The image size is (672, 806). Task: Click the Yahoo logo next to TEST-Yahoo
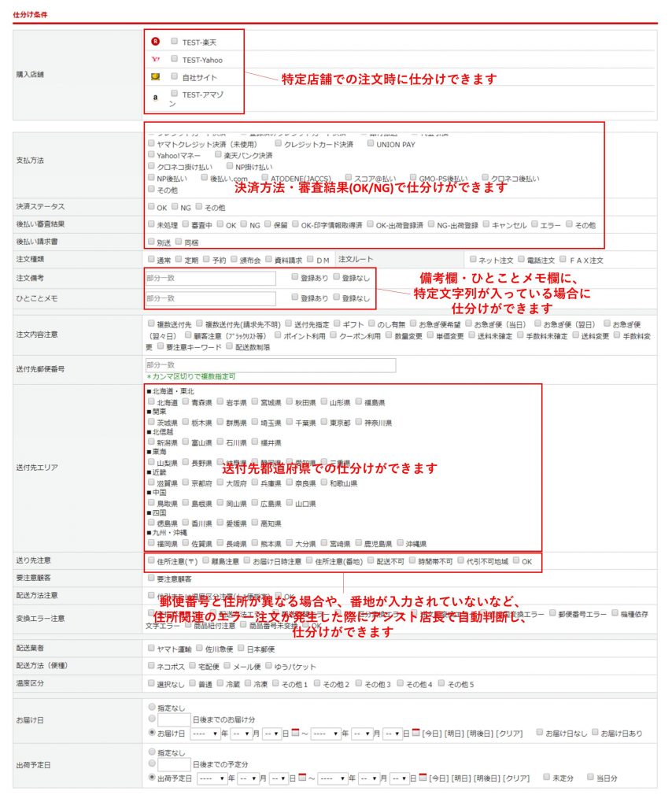[x=155, y=59]
